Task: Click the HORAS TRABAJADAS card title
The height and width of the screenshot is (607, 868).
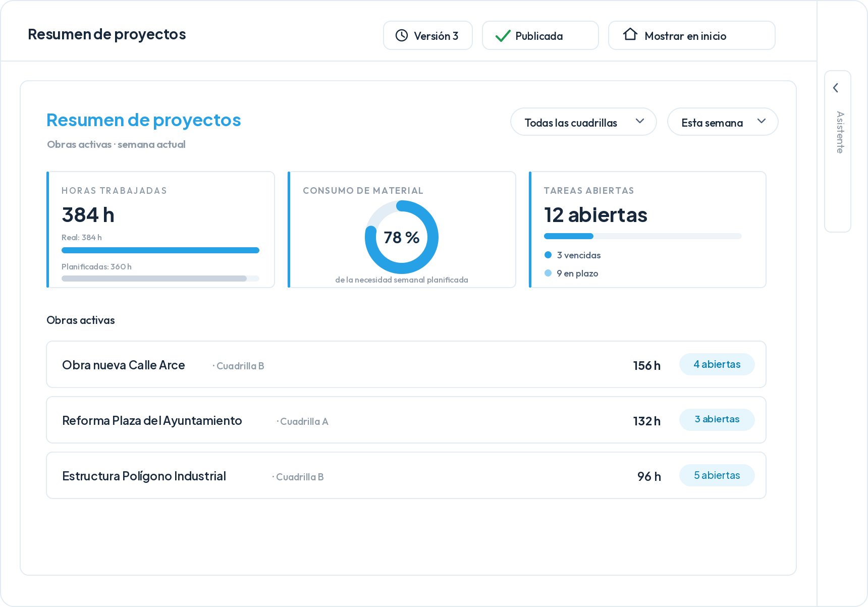Action: [x=114, y=191]
